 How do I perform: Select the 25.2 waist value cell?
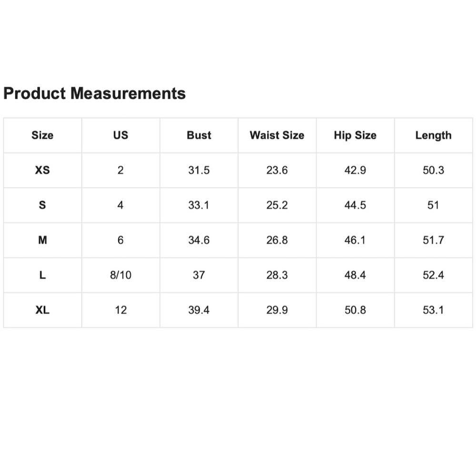277,205
